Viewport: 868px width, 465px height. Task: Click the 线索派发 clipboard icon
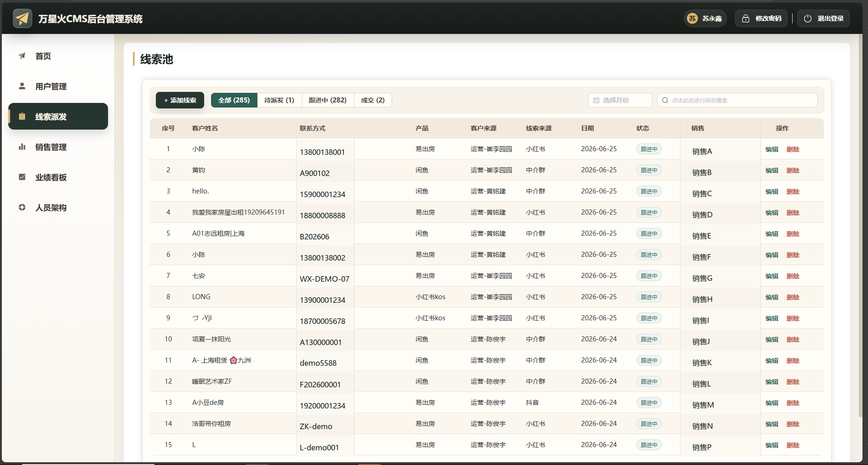click(x=22, y=116)
